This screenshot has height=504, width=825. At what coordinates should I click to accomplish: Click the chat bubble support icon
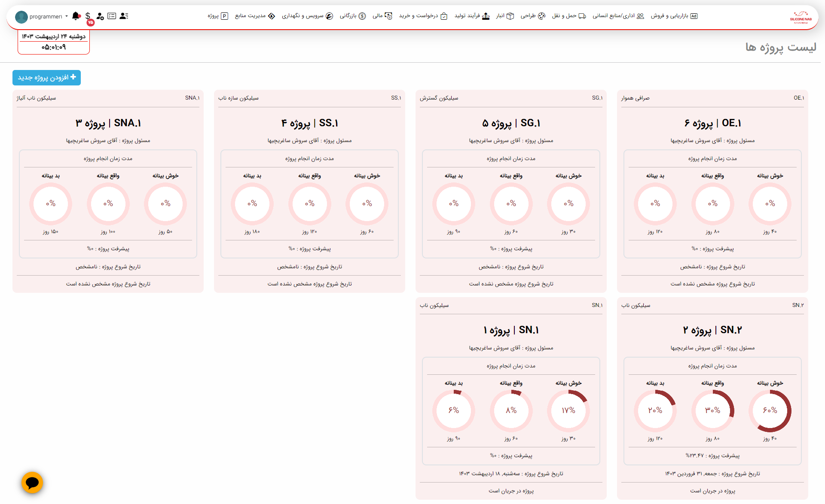tap(32, 483)
